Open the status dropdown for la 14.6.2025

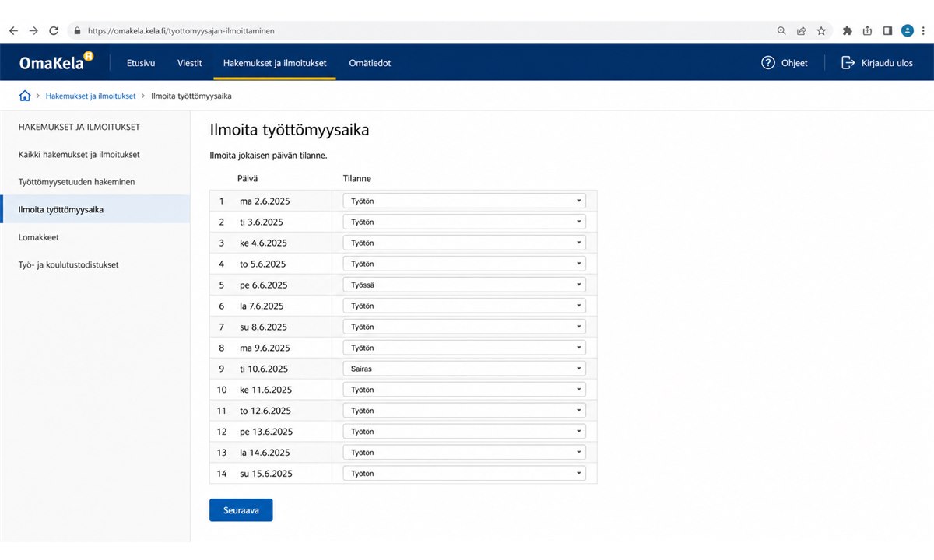pyautogui.click(x=465, y=453)
